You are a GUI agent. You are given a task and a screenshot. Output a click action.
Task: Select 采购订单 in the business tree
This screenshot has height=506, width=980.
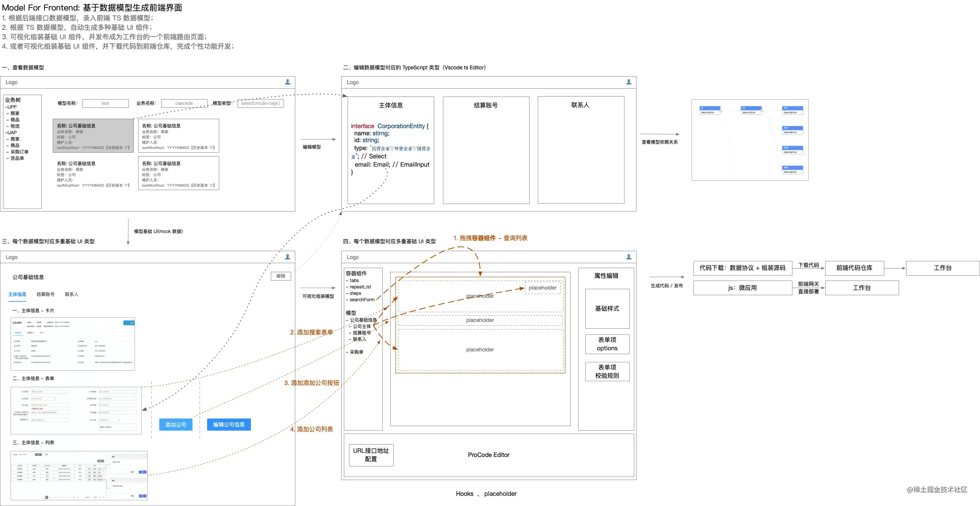click(19, 152)
